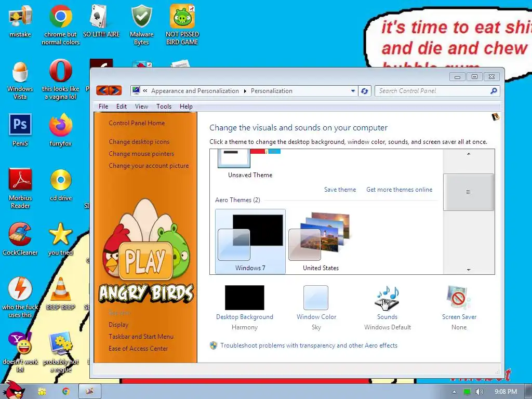Click Get more themes online
Image resolution: width=532 pixels, height=399 pixels.
[400, 190]
